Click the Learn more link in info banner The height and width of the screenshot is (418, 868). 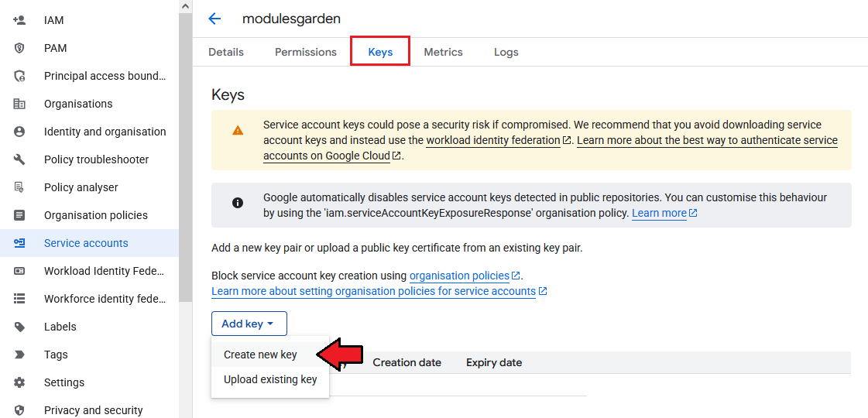click(659, 213)
